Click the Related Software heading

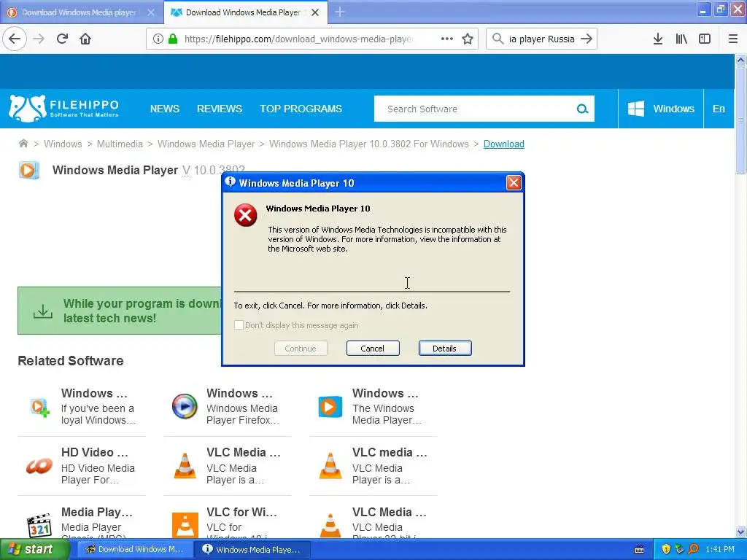pos(71,360)
